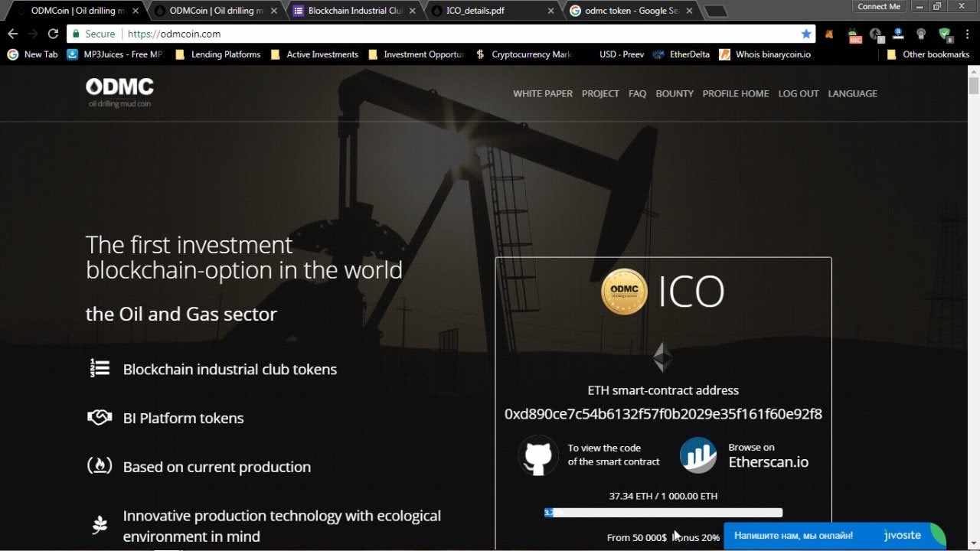Switch to the second ODMCoin tab
Viewport: 980px width, 551px height.
click(x=217, y=11)
